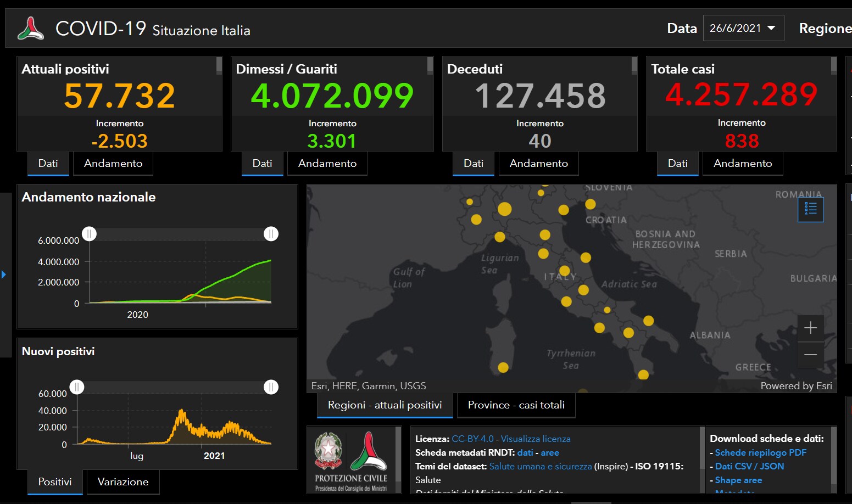The width and height of the screenshot is (852, 504).
Task: Zoom out on the map
Action: [810, 355]
